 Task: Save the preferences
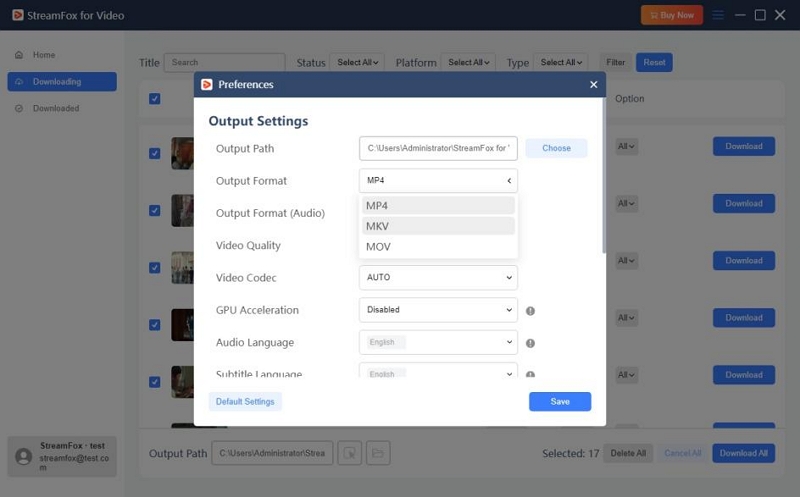[560, 402]
